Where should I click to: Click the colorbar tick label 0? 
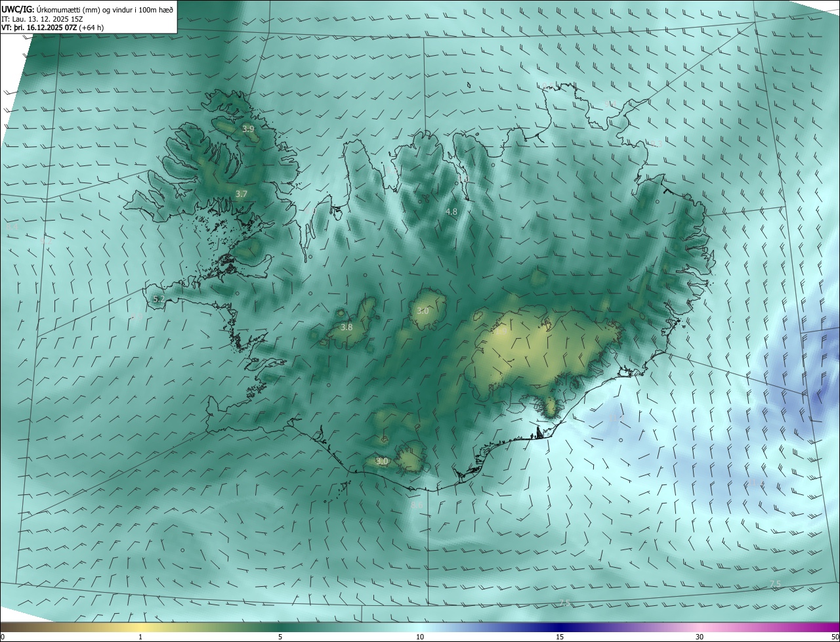pos(3,637)
